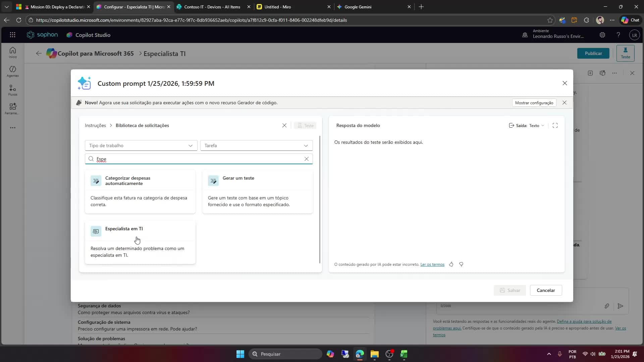
Task: Open Copilot Studio settings gear
Action: click(602, 35)
